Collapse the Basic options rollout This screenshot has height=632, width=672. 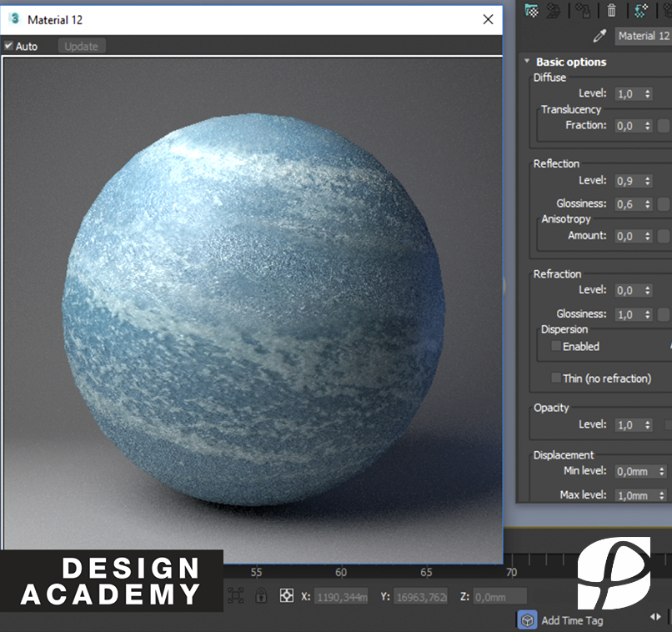pos(527,62)
